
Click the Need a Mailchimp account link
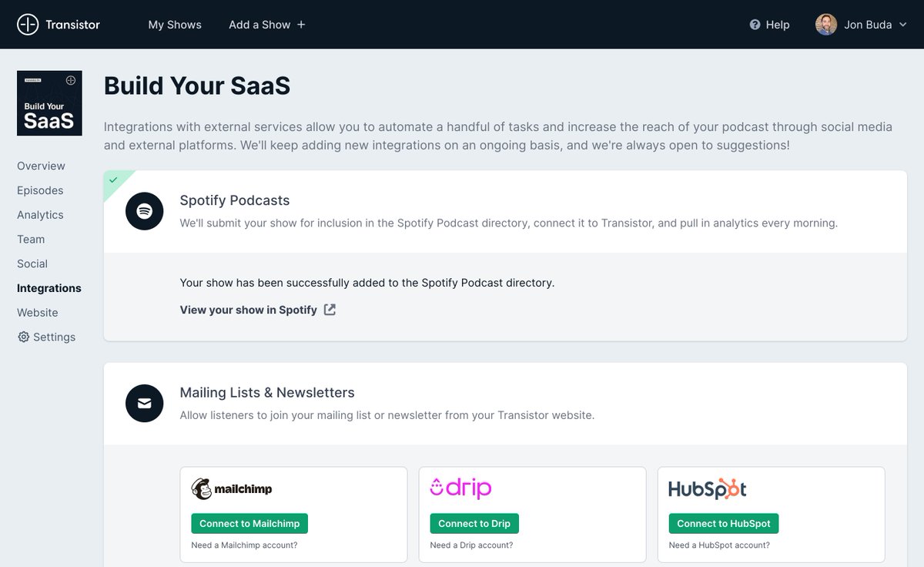244,545
